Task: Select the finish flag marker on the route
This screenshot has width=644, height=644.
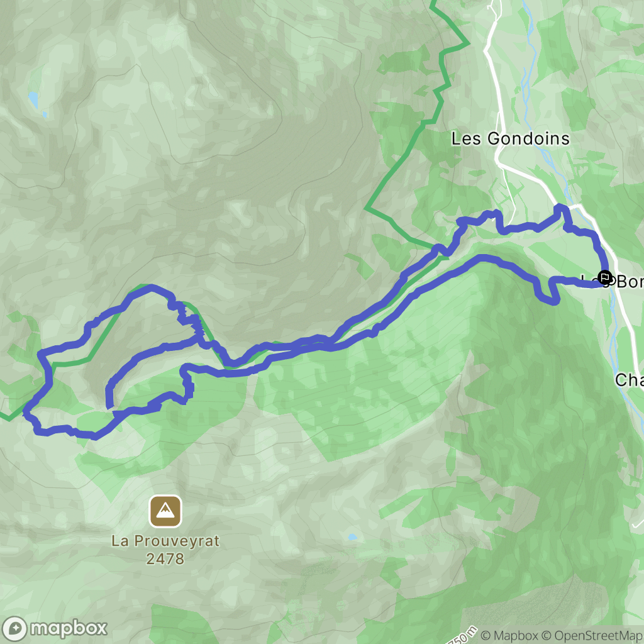Action: [x=604, y=277]
